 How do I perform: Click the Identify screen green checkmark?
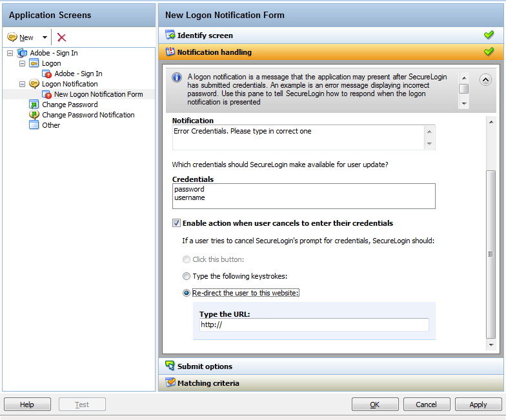pos(489,35)
